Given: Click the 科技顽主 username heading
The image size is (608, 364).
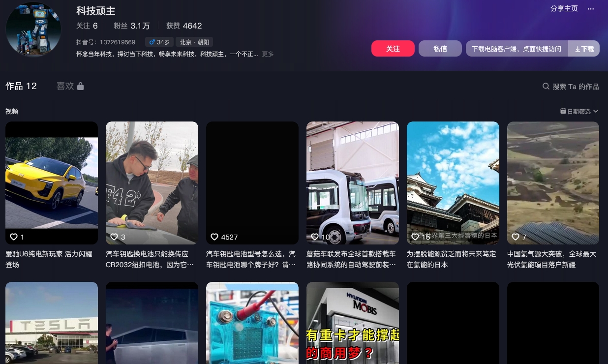Looking at the screenshot, I should (96, 11).
